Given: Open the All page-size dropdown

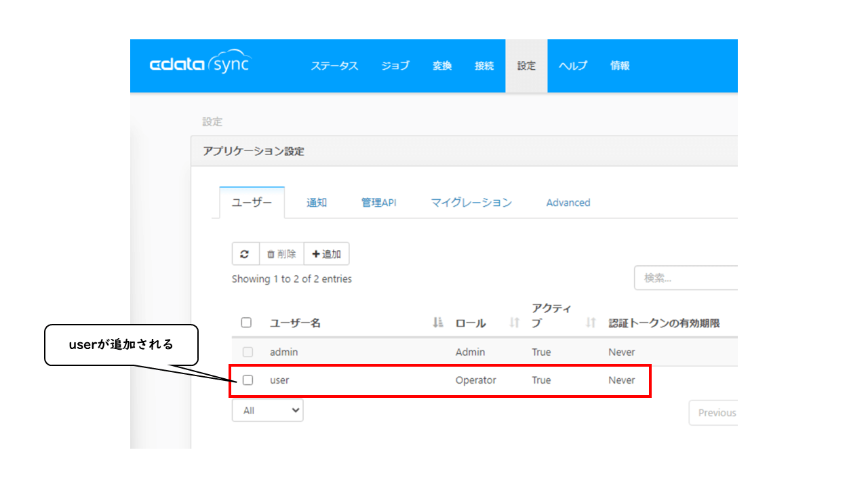Looking at the screenshot, I should tap(267, 410).
